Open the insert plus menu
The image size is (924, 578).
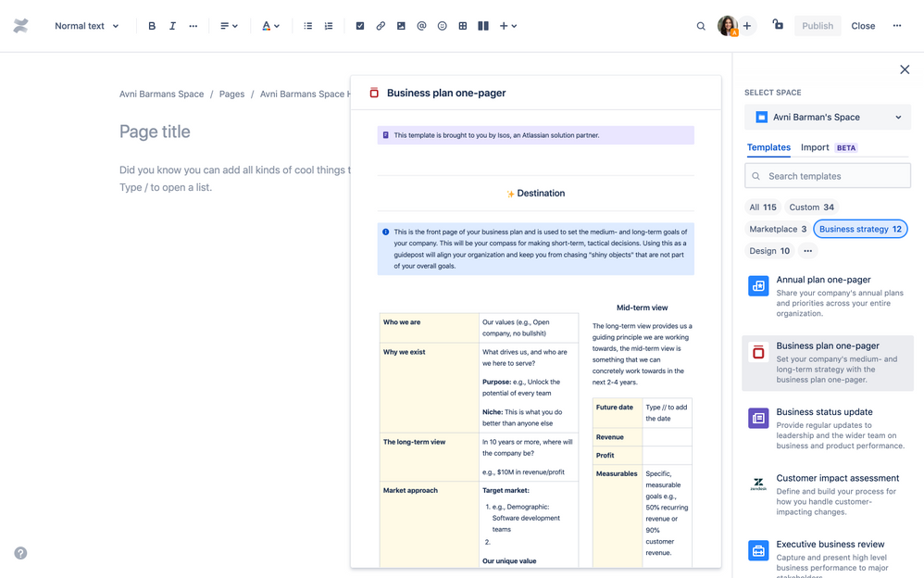(x=508, y=26)
